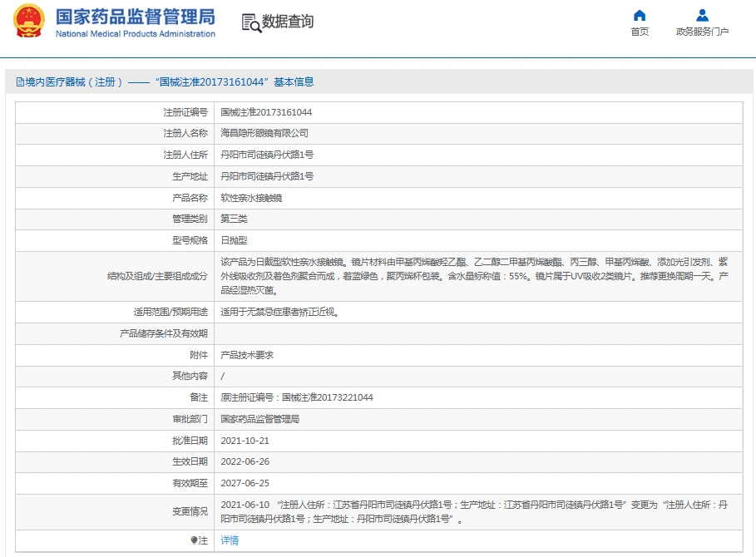Select the 第三类 category value
This screenshot has height=557, width=756.
pyautogui.click(x=234, y=219)
